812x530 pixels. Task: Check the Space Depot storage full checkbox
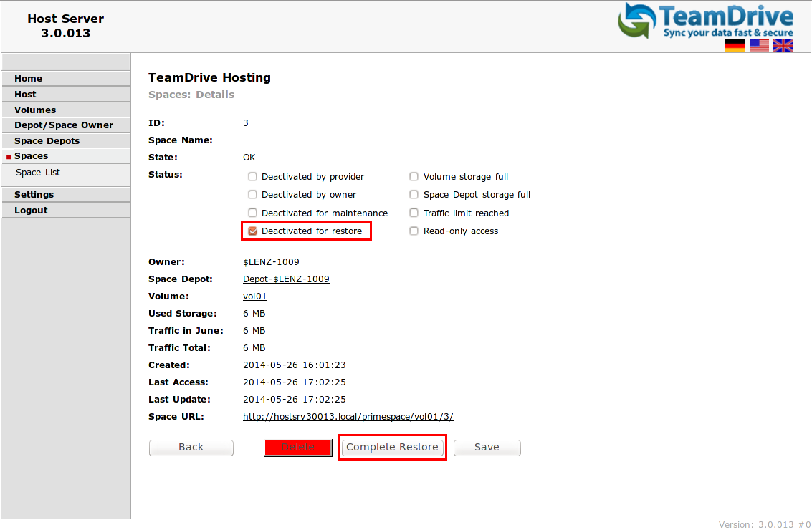click(x=414, y=195)
